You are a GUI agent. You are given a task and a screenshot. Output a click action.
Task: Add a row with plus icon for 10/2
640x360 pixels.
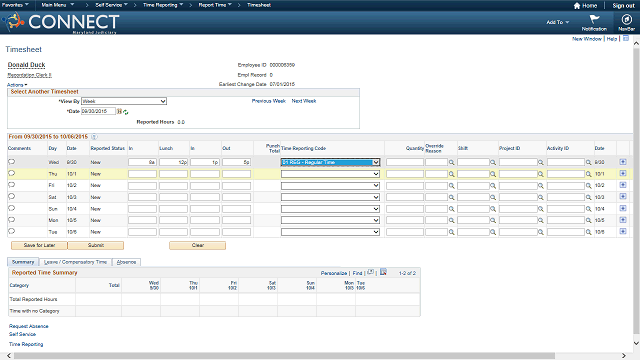point(623,185)
